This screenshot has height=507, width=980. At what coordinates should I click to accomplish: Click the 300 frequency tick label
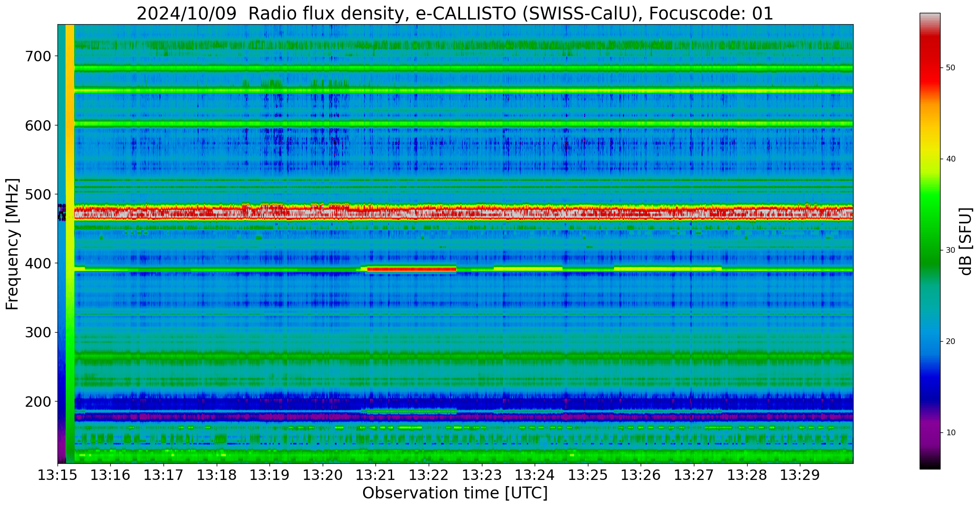pyautogui.click(x=38, y=332)
